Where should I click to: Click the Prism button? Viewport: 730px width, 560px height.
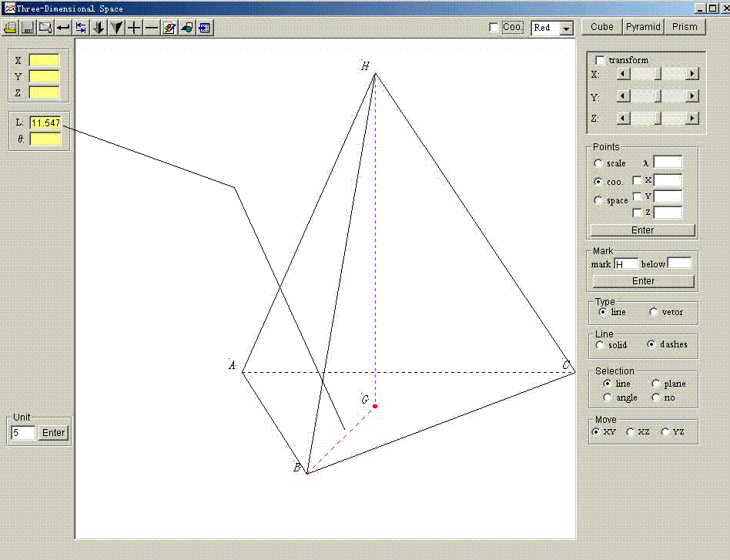[x=685, y=27]
